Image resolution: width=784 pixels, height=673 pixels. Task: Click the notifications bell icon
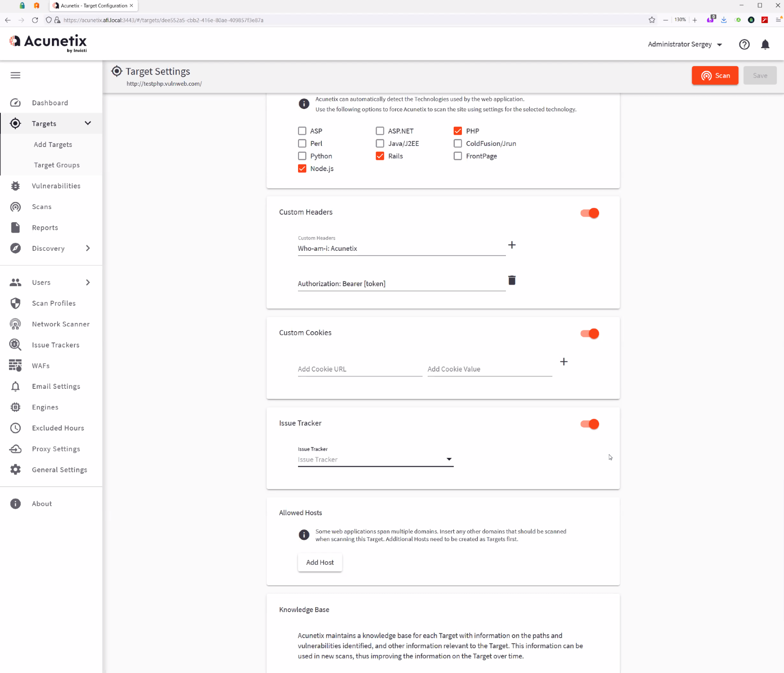[x=765, y=44]
